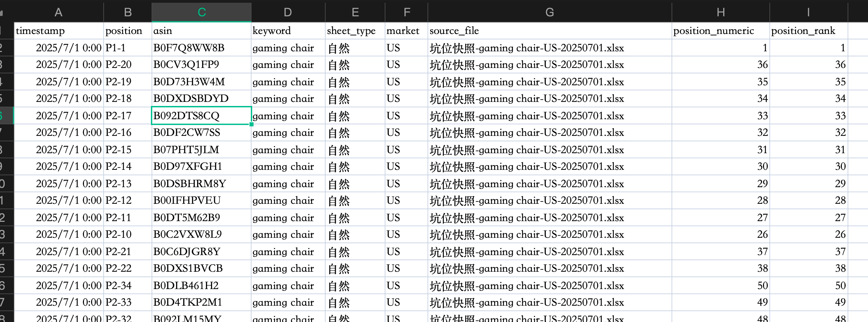Viewport: 868px width, 322px height.
Task: Click position cell 'P2-19'
Action: point(127,82)
